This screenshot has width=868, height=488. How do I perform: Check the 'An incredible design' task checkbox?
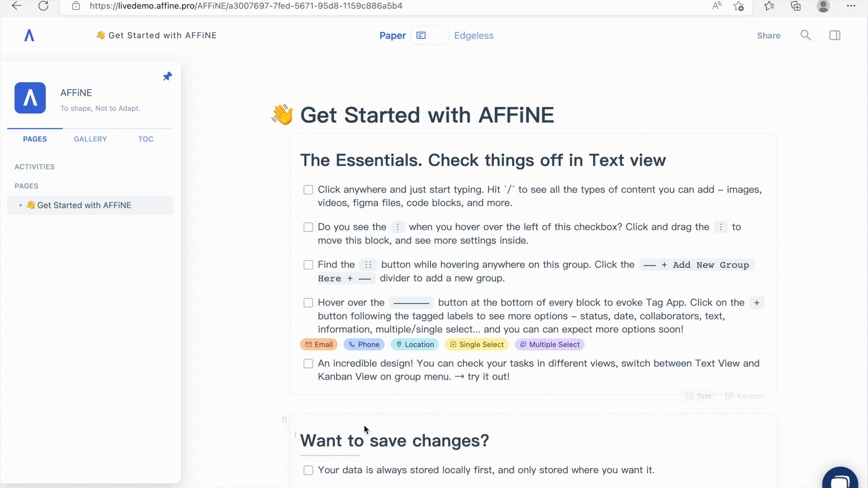point(308,364)
